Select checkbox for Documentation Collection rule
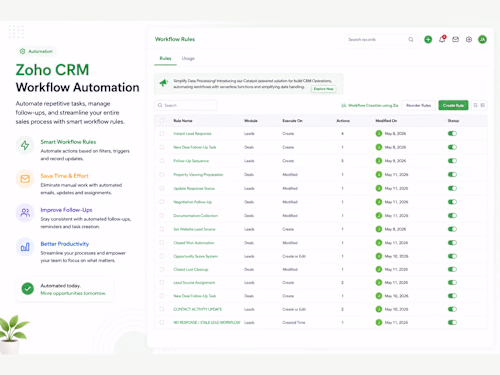Image resolution: width=500 pixels, height=375 pixels. coord(162,216)
